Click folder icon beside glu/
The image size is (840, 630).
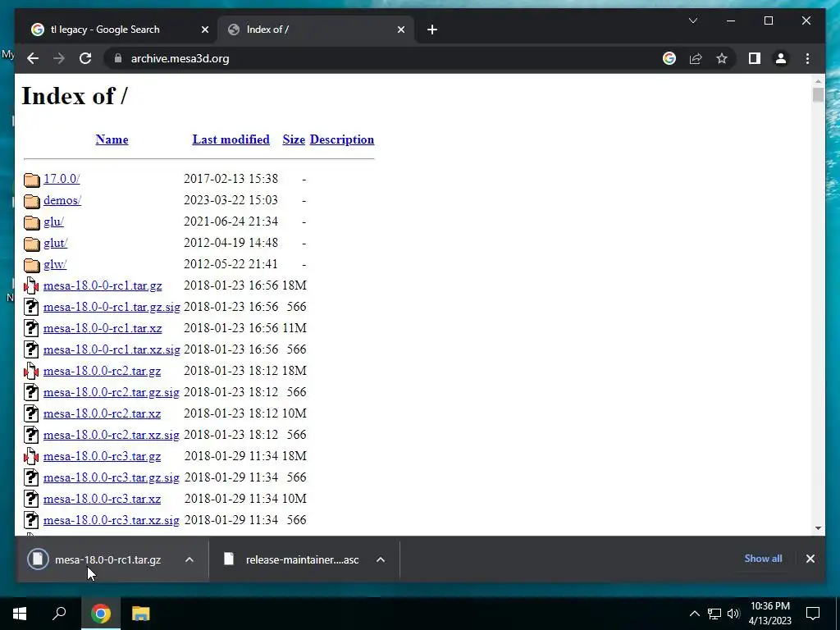(32, 222)
